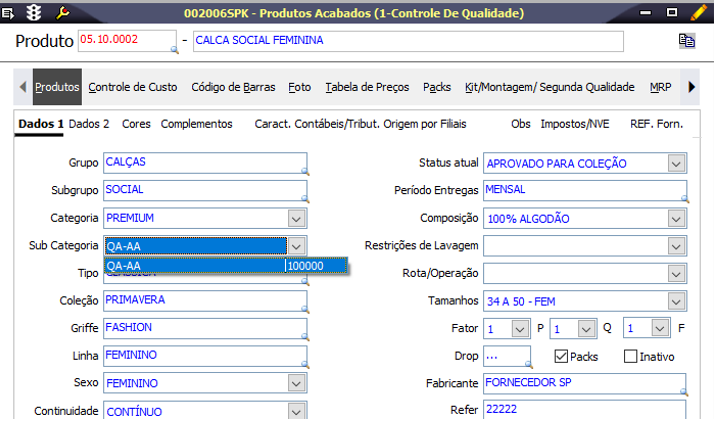The width and height of the screenshot is (714, 432).
Task: Switch to the MRP tab
Action: tap(660, 87)
